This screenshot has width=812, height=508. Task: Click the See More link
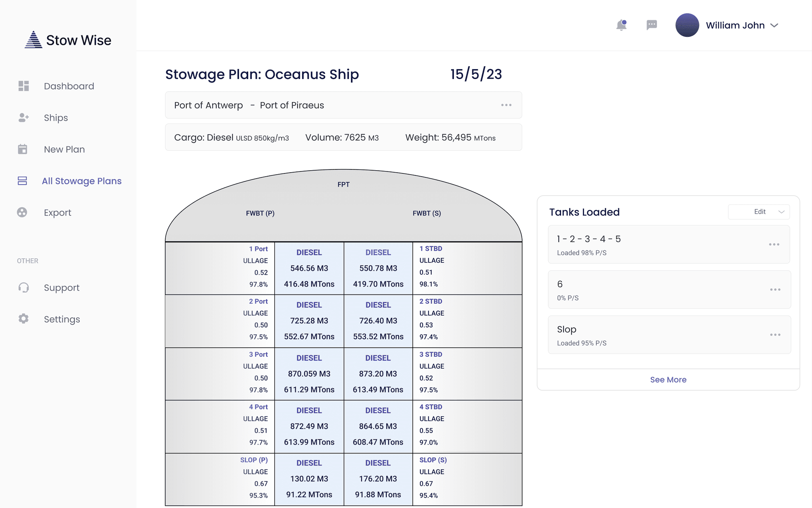[668, 379]
